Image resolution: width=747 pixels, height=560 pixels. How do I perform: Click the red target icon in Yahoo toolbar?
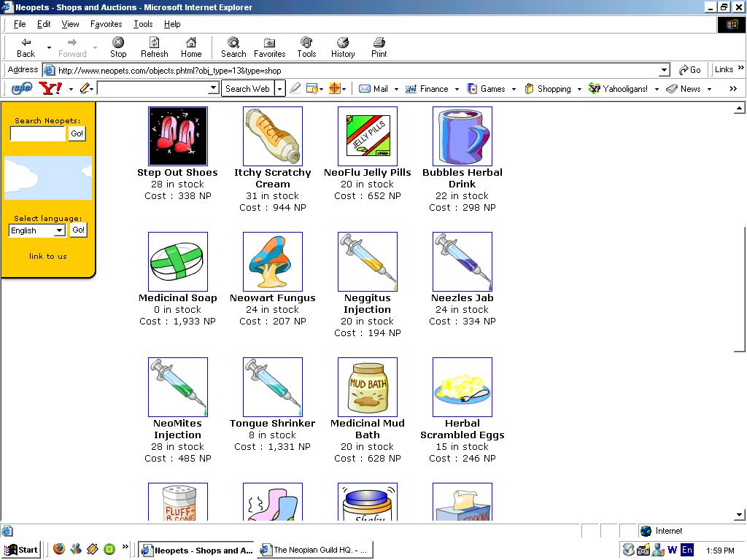coord(335,88)
